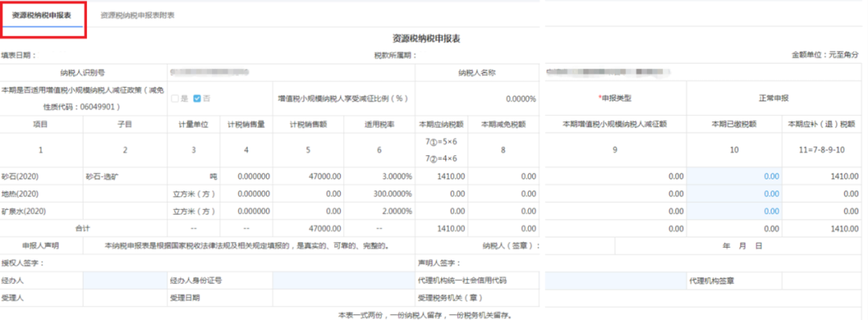The width and height of the screenshot is (868, 320).
Task: Click the 子目 column header
Action: 125,124
